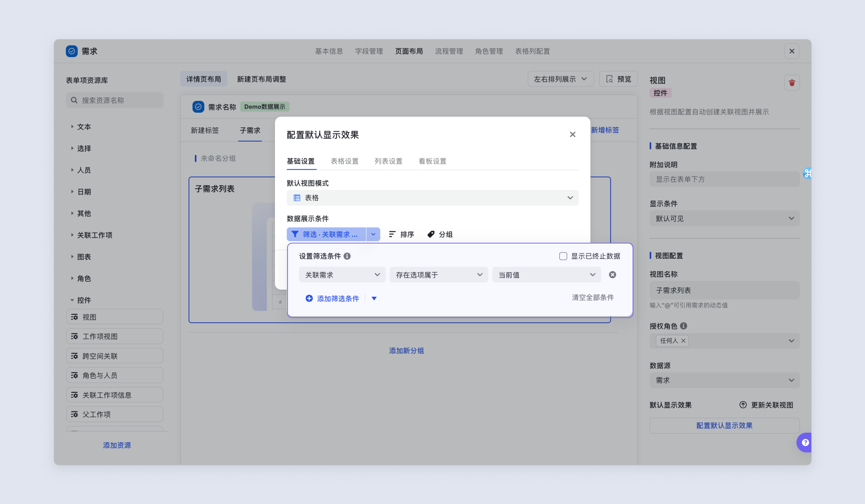The width and height of the screenshot is (865, 504).
Task: Focus the 搜索资源名称 search field
Action: [x=115, y=100]
